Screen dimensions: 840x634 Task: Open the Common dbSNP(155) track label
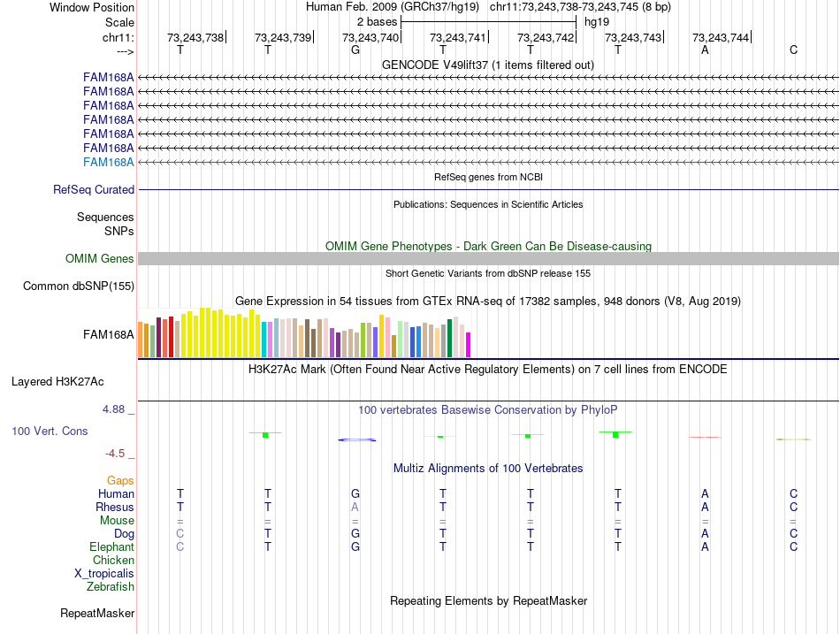coord(79,286)
